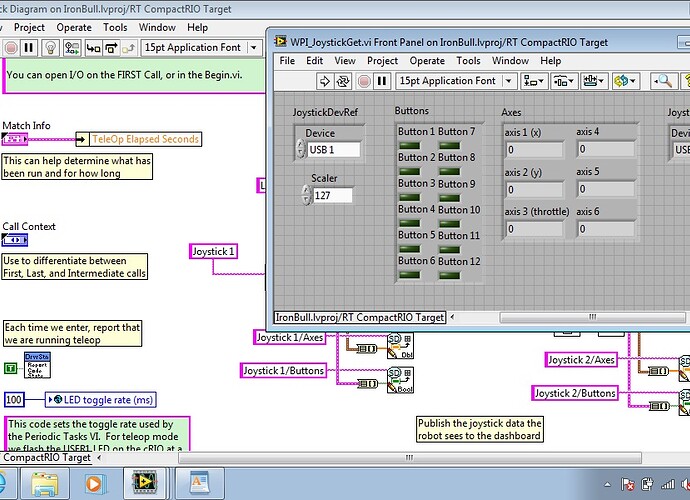Screen dimensions: 690x500
Task: Select SD Dbl write VI icon
Action: (x=400, y=346)
